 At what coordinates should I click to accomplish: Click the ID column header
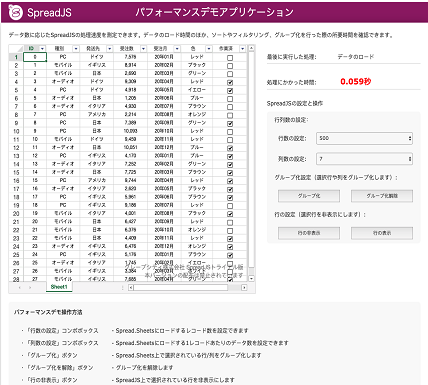pos(31,49)
